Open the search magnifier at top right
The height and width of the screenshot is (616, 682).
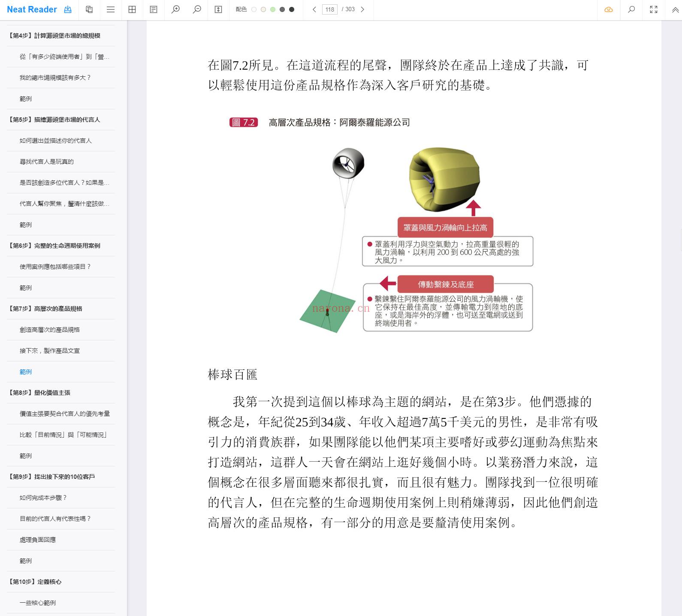click(631, 9)
